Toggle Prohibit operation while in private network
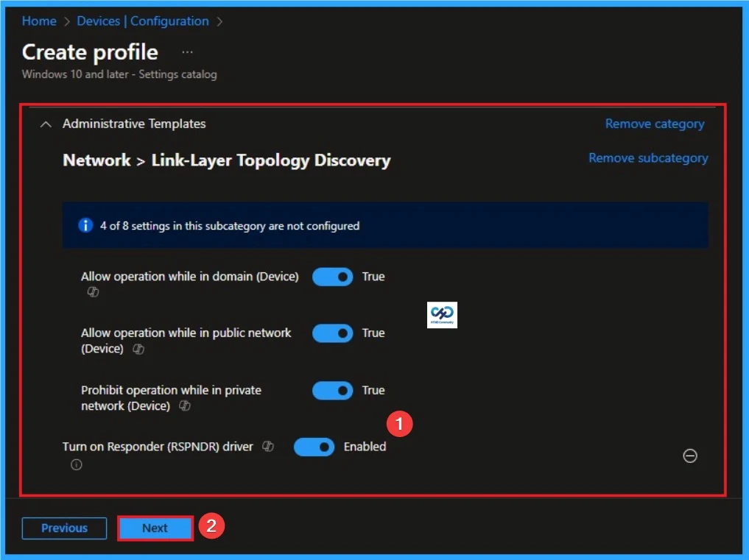This screenshot has height=560, width=749. [x=332, y=391]
